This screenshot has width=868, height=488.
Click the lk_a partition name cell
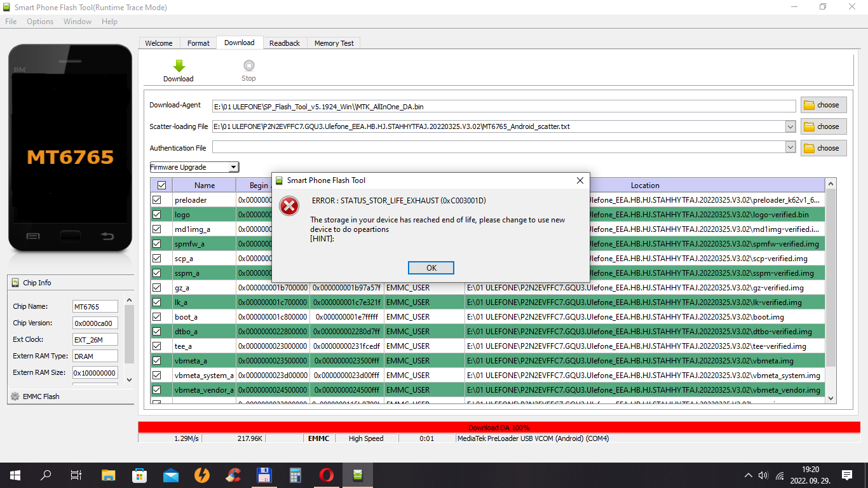205,302
